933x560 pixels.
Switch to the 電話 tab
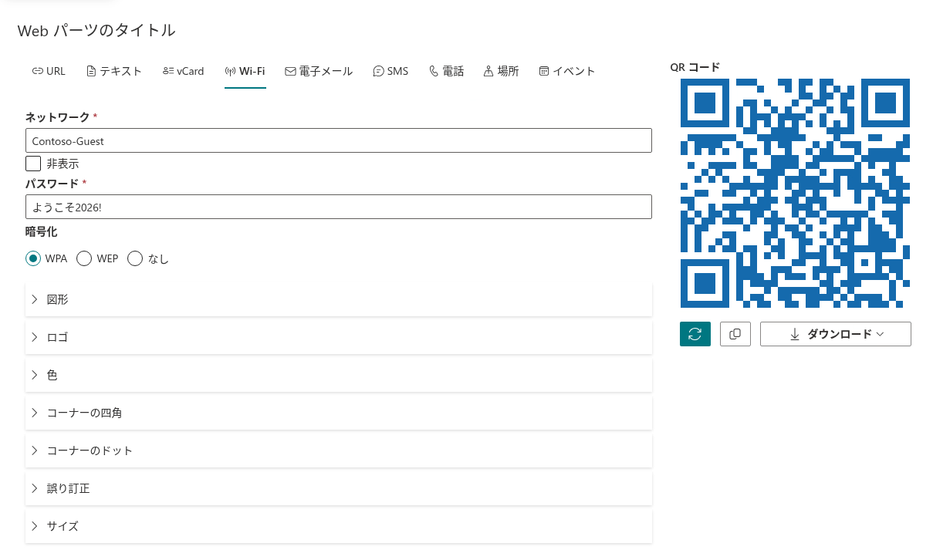447,71
